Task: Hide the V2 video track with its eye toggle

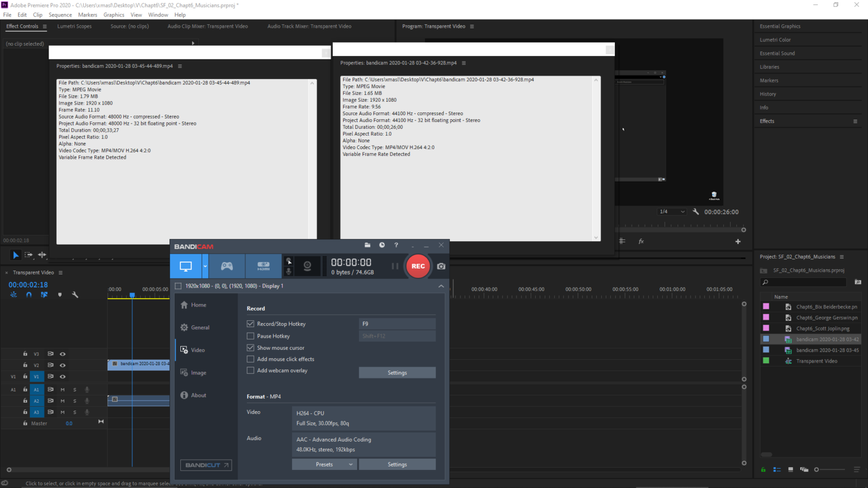Action: pos(62,365)
